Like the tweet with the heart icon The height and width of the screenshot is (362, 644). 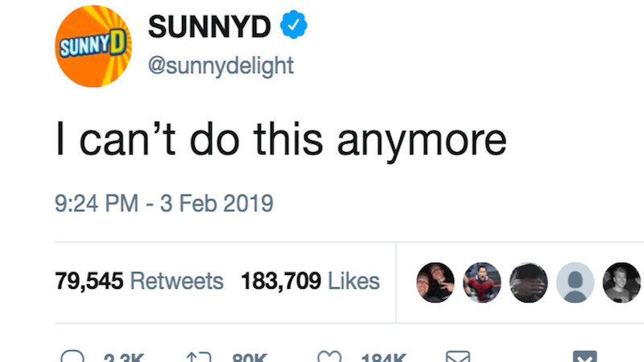pyautogui.click(x=328, y=356)
